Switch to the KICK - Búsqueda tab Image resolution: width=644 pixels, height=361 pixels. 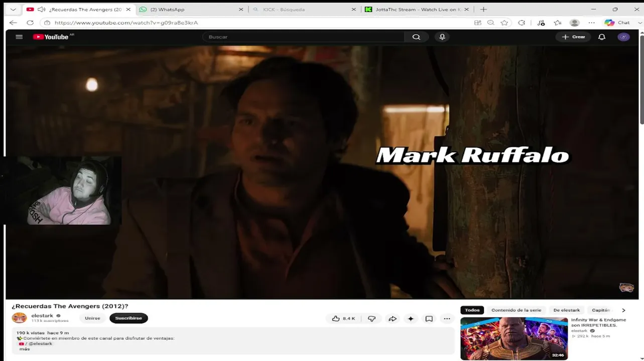(x=305, y=10)
